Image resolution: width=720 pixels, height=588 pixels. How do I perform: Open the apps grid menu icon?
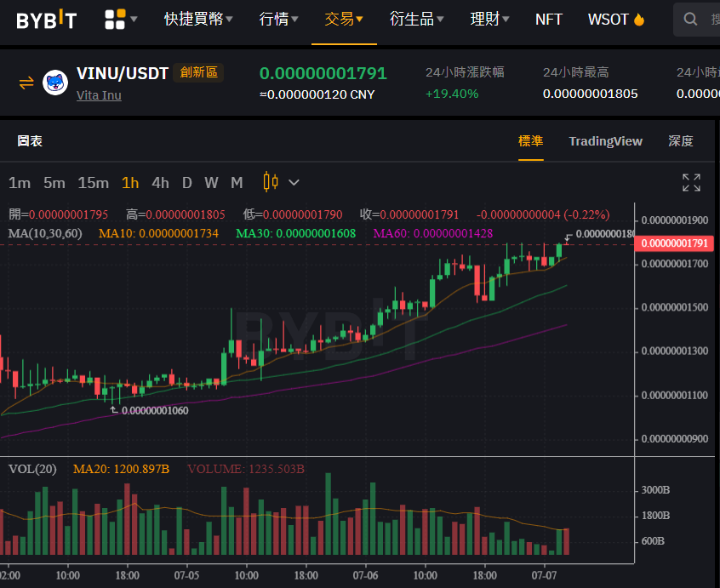pos(115,20)
